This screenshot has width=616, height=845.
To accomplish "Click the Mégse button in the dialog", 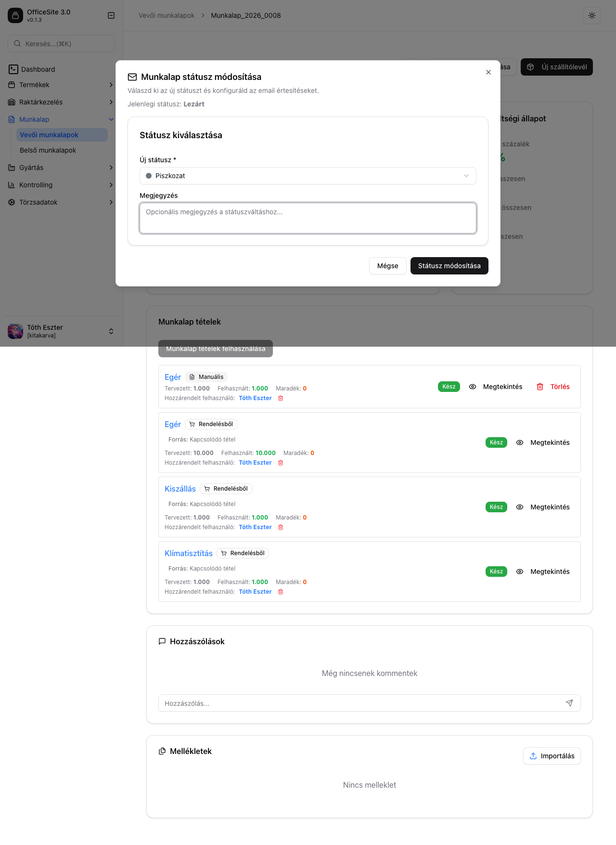I will point(388,266).
